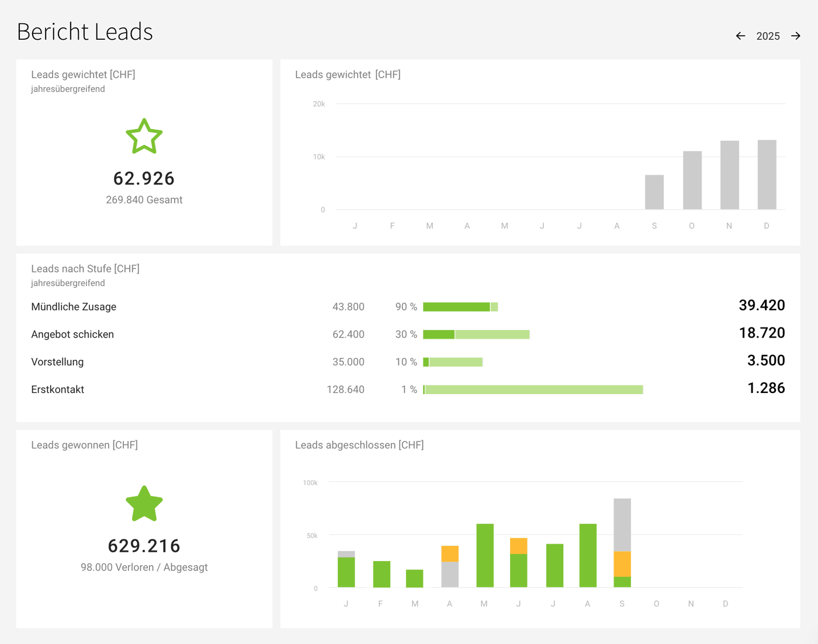818x644 pixels.
Task: Click the Mündliche Zusage row
Action: click(73, 307)
